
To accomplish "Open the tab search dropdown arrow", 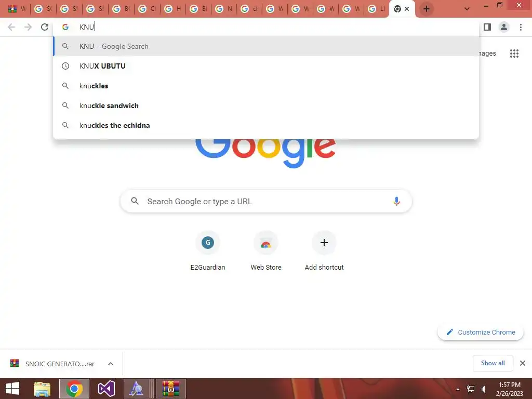I will [x=467, y=9].
